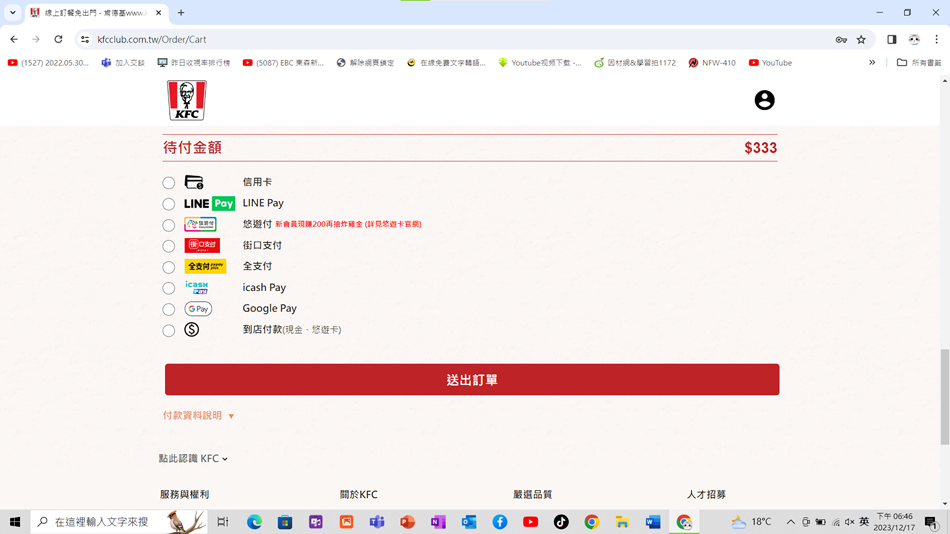This screenshot has height=534, width=950.
Task: Open the Chrome three-dot menu
Action: click(937, 39)
